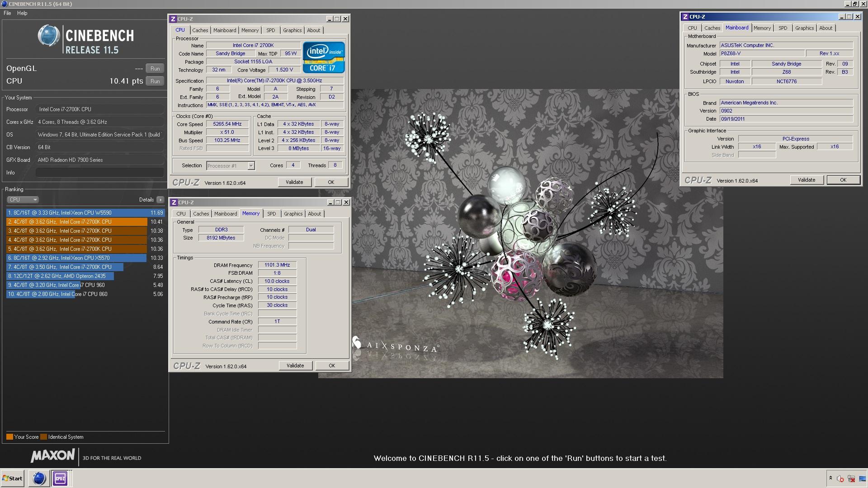This screenshot has width=868, height=488.
Task: Run the CPU benchmark
Action: click(x=155, y=81)
